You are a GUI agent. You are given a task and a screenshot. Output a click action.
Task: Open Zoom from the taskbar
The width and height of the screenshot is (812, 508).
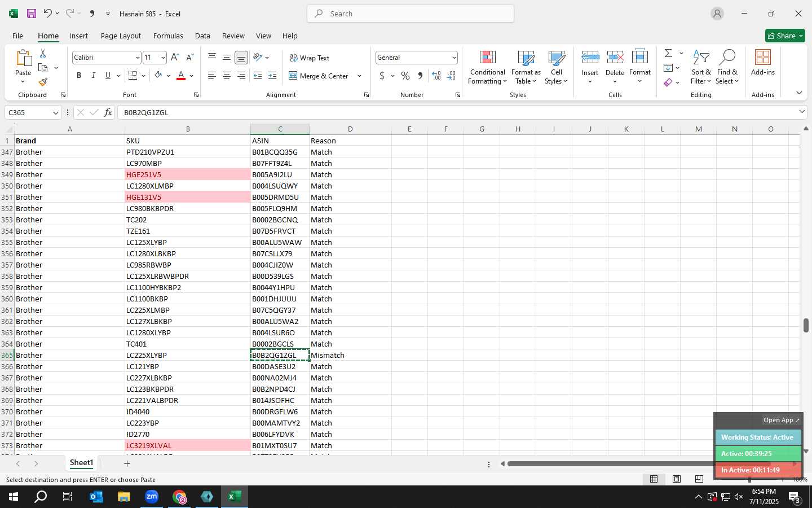(152, 497)
